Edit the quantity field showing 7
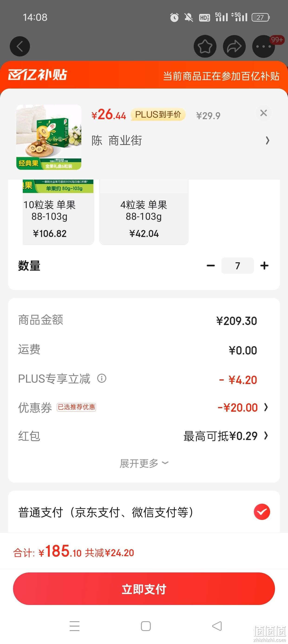 point(238,266)
